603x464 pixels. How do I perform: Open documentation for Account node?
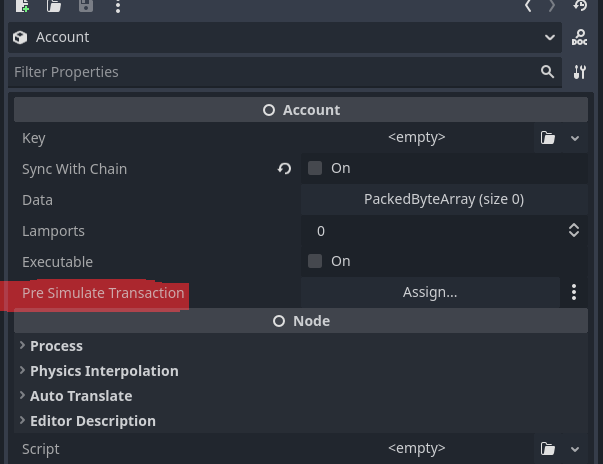(579, 38)
